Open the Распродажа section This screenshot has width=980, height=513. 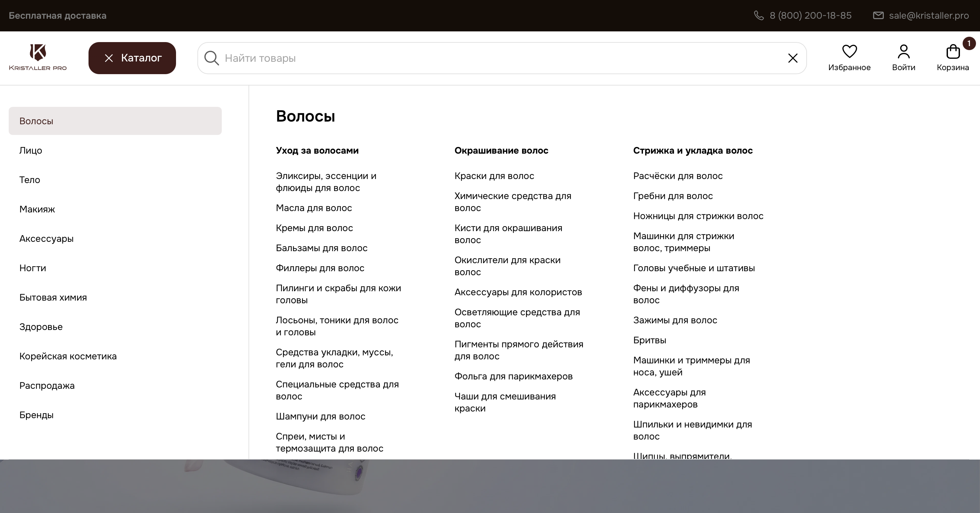coord(47,385)
